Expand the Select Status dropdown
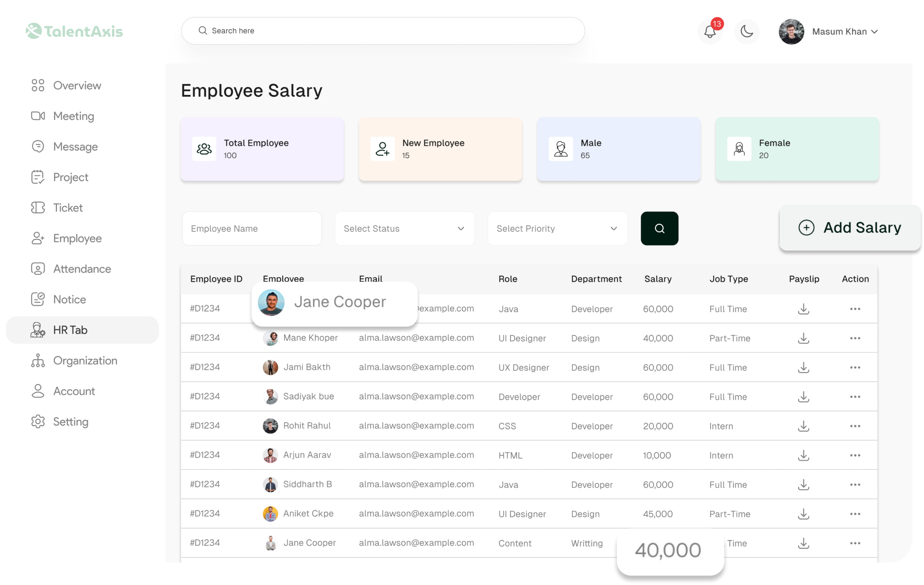 tap(404, 228)
